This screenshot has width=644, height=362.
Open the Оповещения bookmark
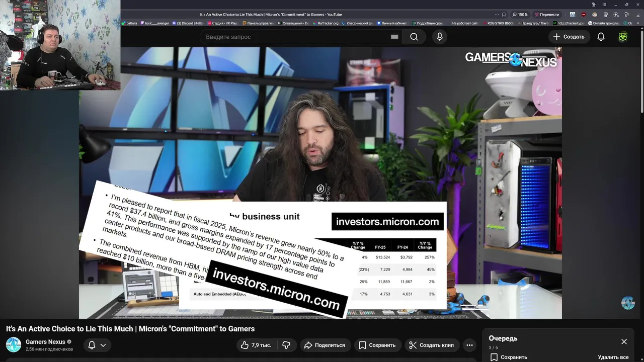click(294, 23)
